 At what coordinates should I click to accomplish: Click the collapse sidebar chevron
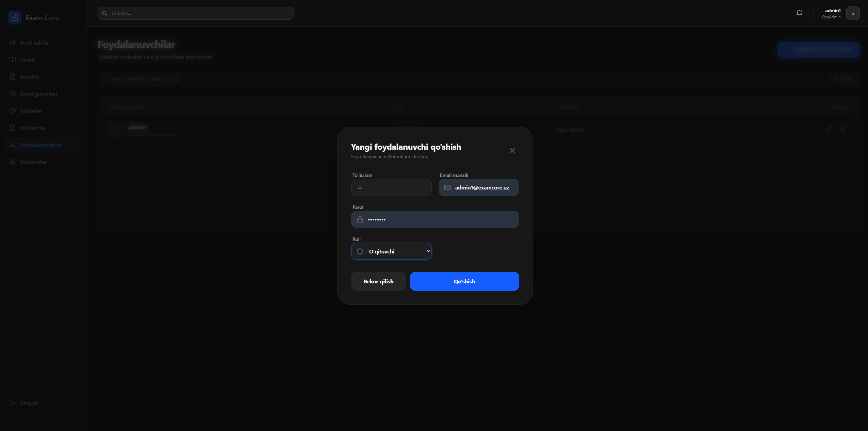[x=43, y=421]
